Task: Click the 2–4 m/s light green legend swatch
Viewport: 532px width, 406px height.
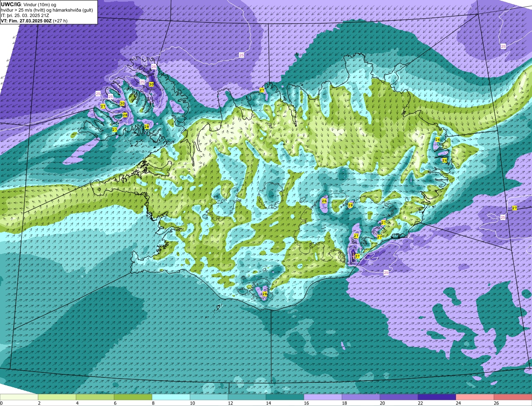Action: (57, 397)
